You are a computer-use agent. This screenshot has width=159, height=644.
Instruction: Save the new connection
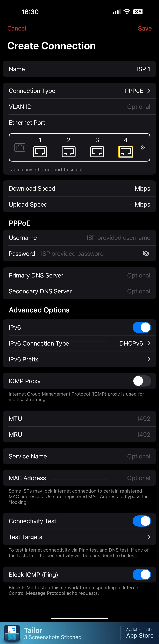coord(145,28)
